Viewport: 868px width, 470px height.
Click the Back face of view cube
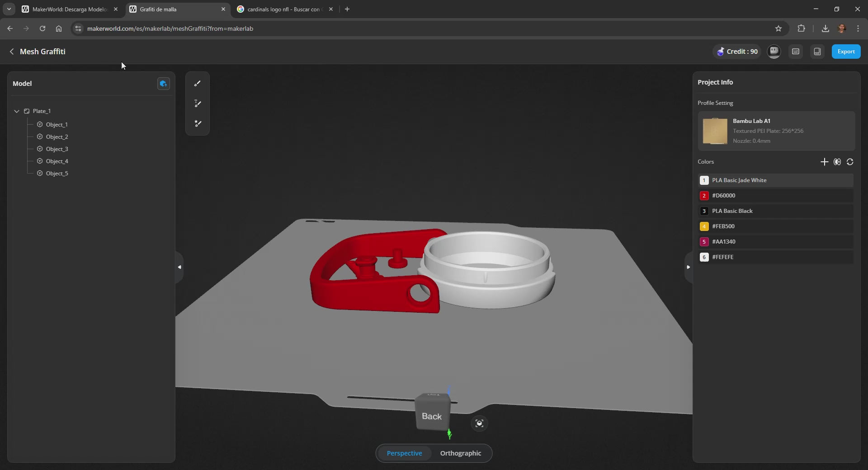(x=432, y=416)
